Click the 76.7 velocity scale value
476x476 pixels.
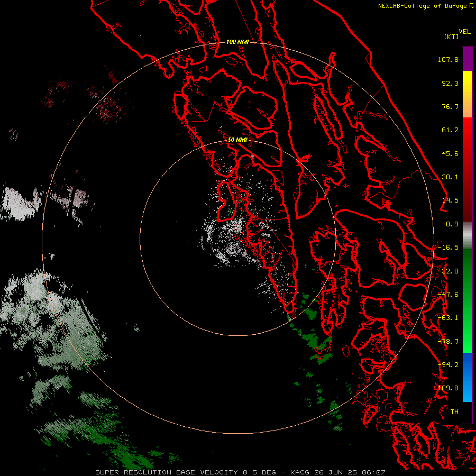click(450, 106)
